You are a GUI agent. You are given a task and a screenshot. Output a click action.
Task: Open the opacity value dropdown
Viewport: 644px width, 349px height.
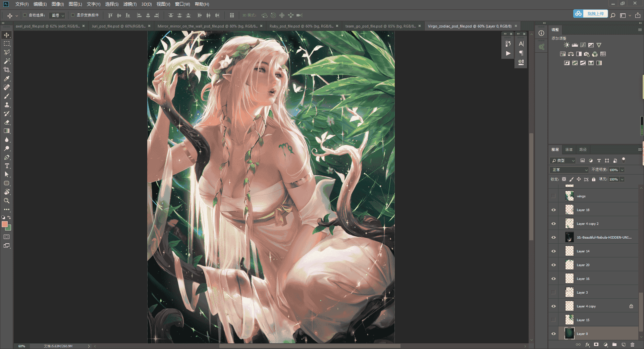(x=622, y=170)
